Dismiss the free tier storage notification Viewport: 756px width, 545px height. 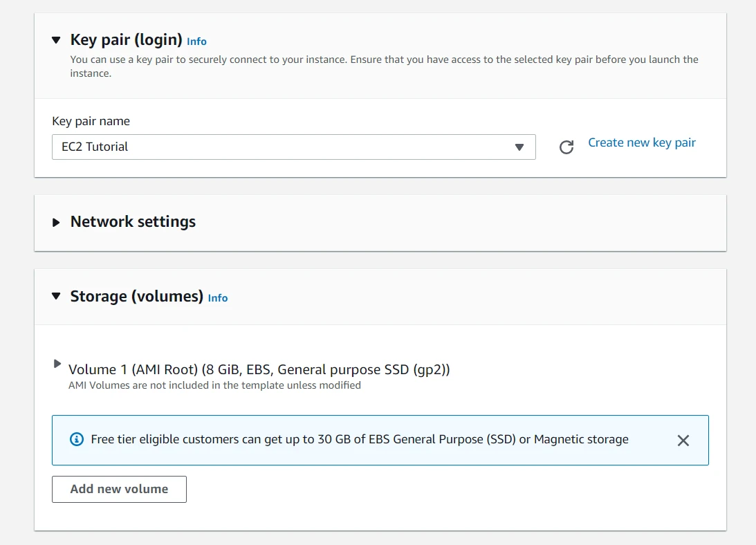pos(683,440)
